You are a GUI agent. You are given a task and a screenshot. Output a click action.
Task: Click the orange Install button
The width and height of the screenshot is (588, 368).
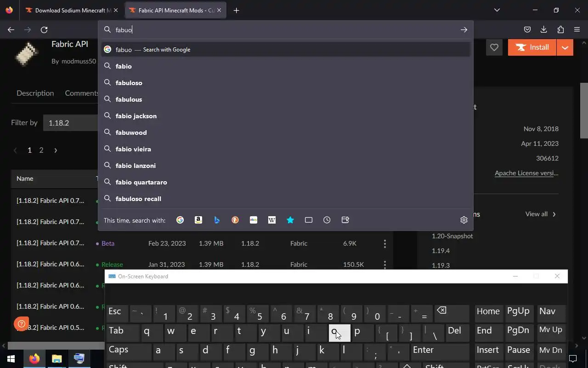pyautogui.click(x=532, y=47)
